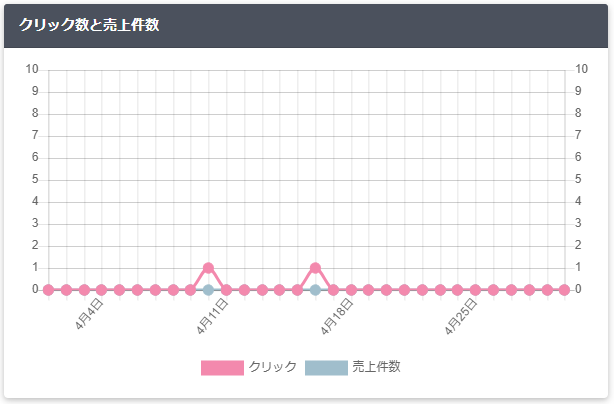The height and width of the screenshot is (404, 614).
Task: Click the 4月18日 axis label
Action: pos(336,316)
